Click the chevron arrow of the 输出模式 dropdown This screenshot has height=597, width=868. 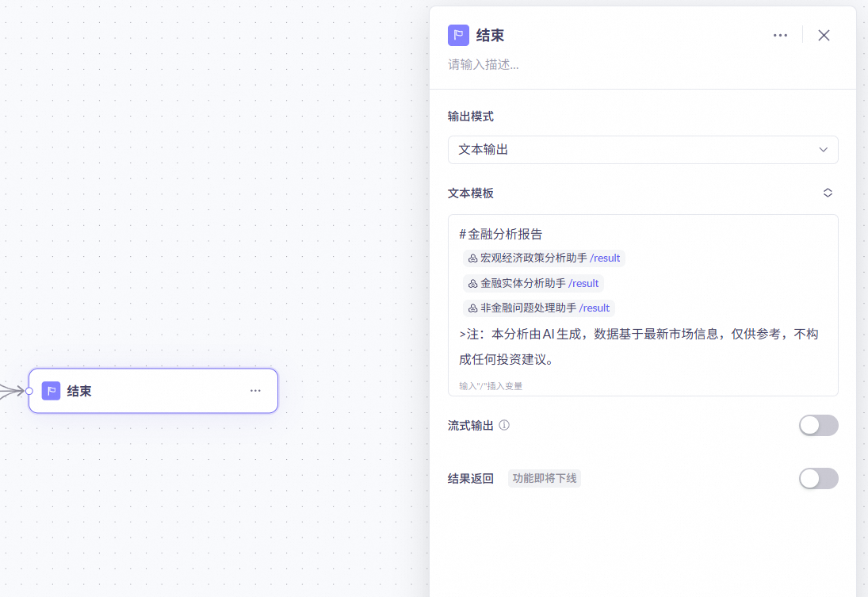823,150
